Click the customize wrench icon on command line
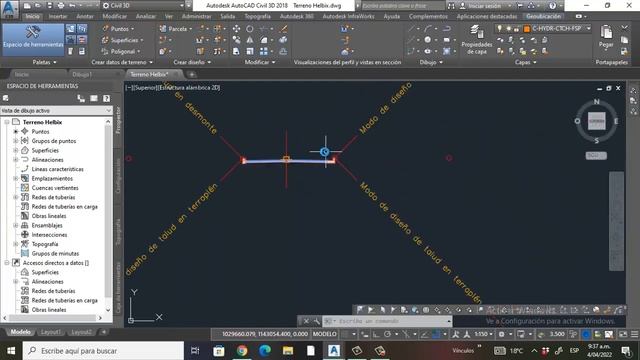The height and width of the screenshot is (360, 640). pyautogui.click(x=316, y=321)
